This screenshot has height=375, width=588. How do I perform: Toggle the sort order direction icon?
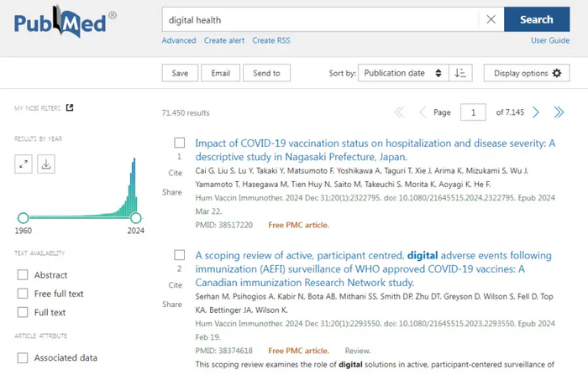coord(459,73)
